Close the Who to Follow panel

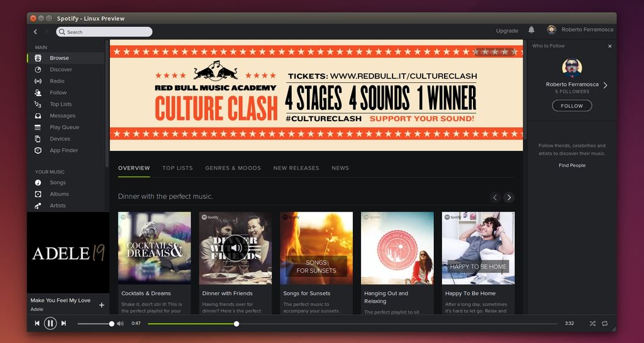(x=610, y=46)
